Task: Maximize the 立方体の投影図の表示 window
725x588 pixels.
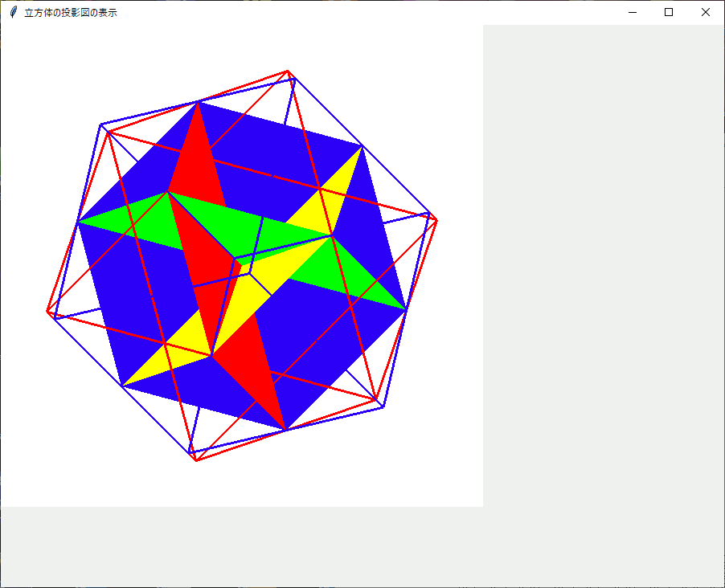Action: click(669, 13)
